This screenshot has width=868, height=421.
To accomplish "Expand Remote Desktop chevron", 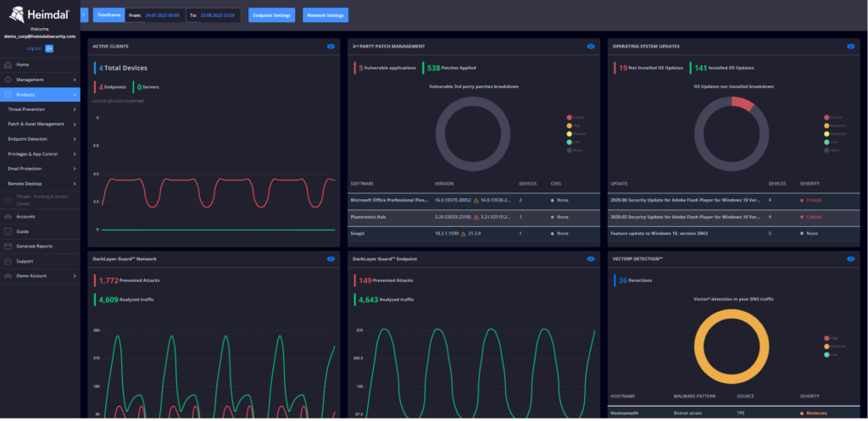I will [x=75, y=184].
